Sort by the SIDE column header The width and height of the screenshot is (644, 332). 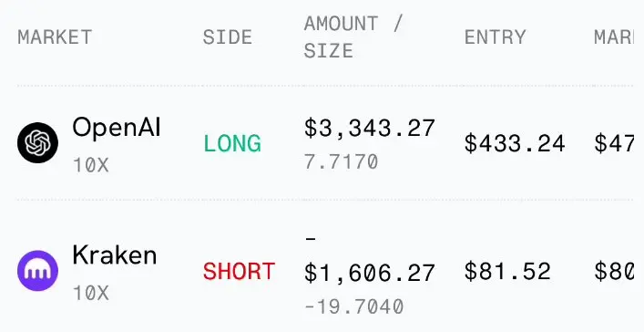click(x=228, y=37)
